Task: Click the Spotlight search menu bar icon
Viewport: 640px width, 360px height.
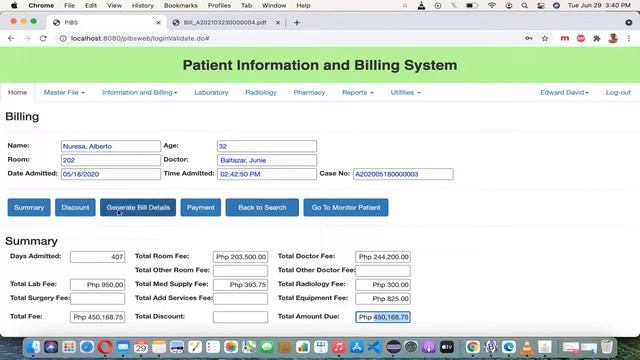Action: tap(524, 5)
